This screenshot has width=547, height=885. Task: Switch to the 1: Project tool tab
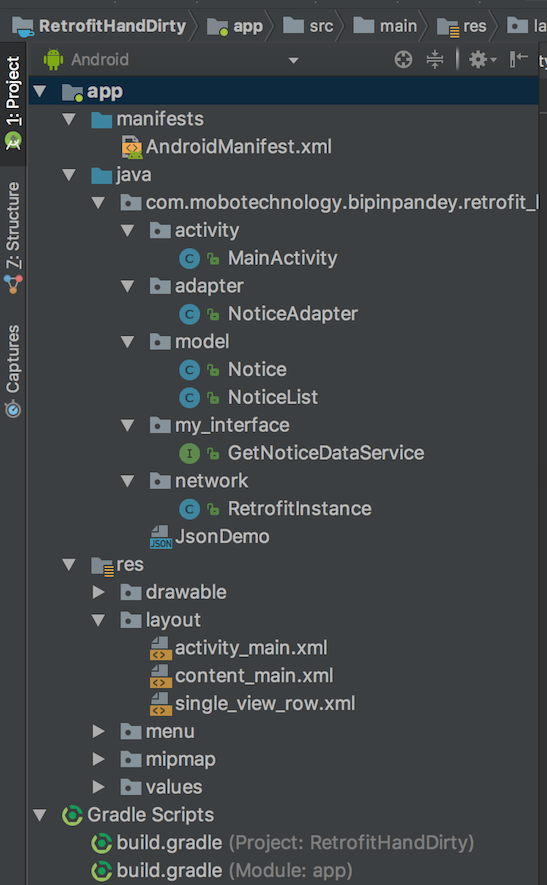click(12, 103)
